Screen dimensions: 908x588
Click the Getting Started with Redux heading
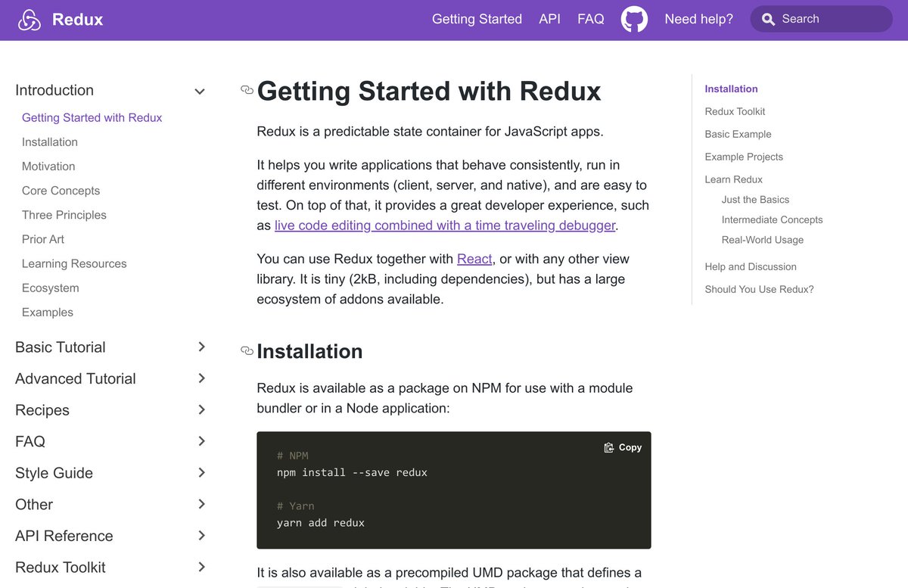click(429, 91)
